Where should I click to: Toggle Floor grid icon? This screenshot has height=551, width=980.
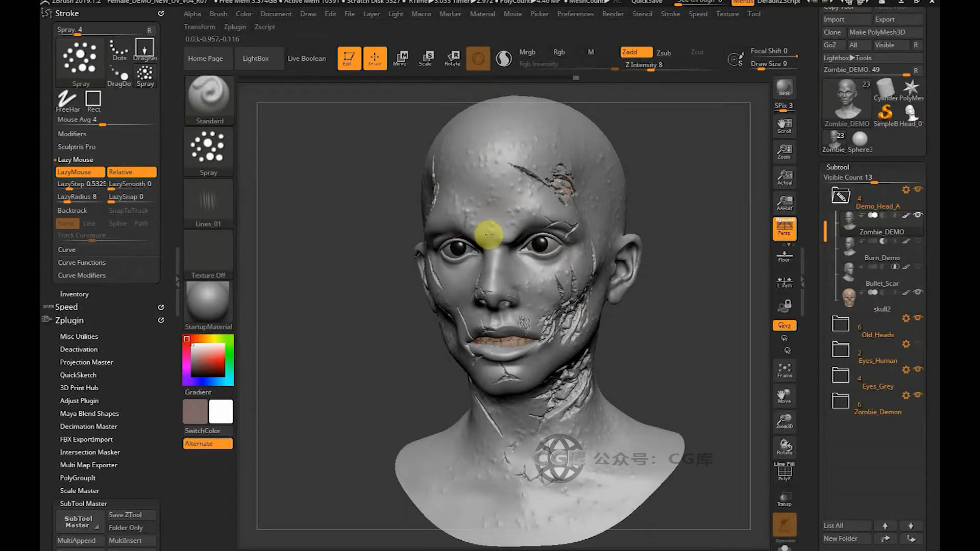(x=785, y=256)
